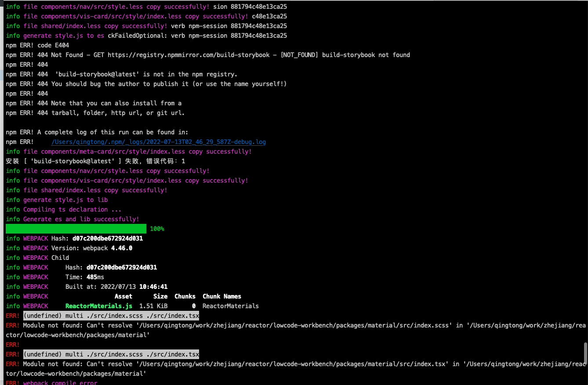
Task: Click vis-card index.less line ending "c48e13ca25"
Action: [146, 16]
